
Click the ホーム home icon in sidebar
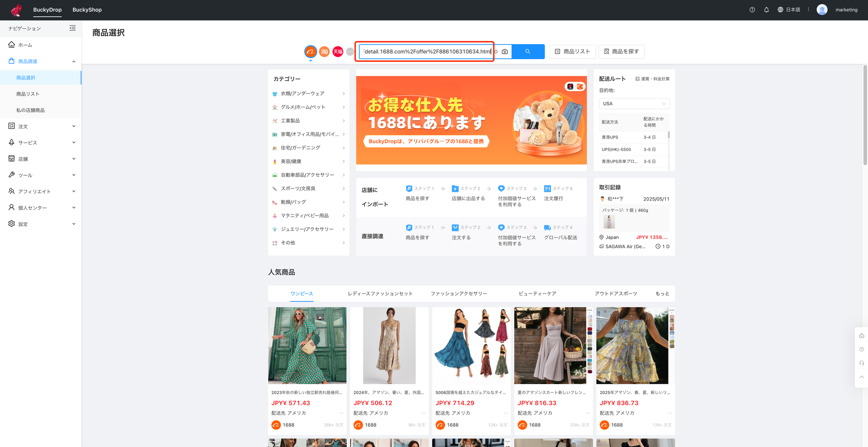[x=12, y=45]
